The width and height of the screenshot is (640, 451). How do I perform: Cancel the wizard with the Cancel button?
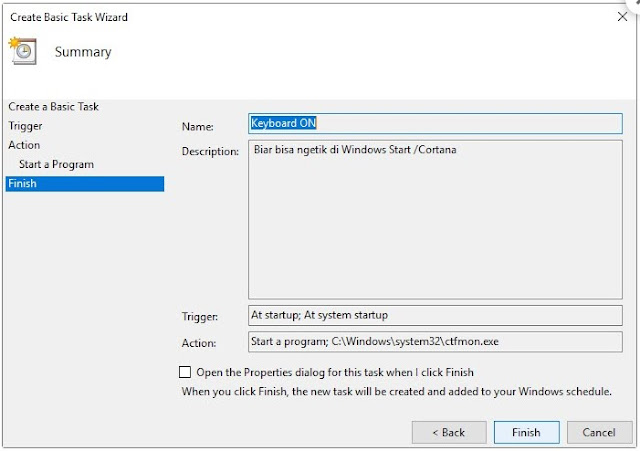(x=599, y=432)
